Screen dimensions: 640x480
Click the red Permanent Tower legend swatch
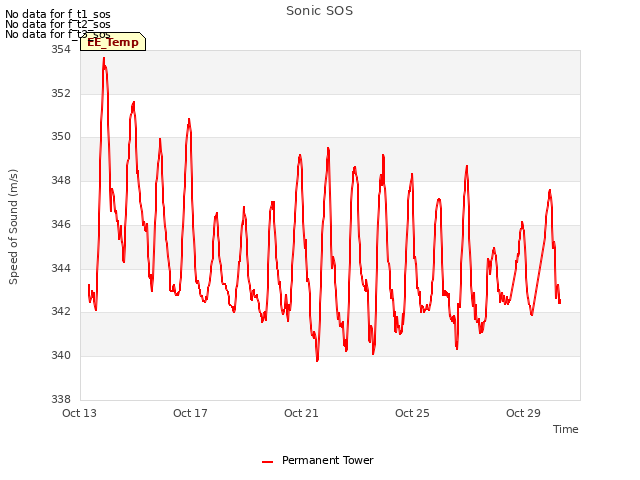point(267,462)
